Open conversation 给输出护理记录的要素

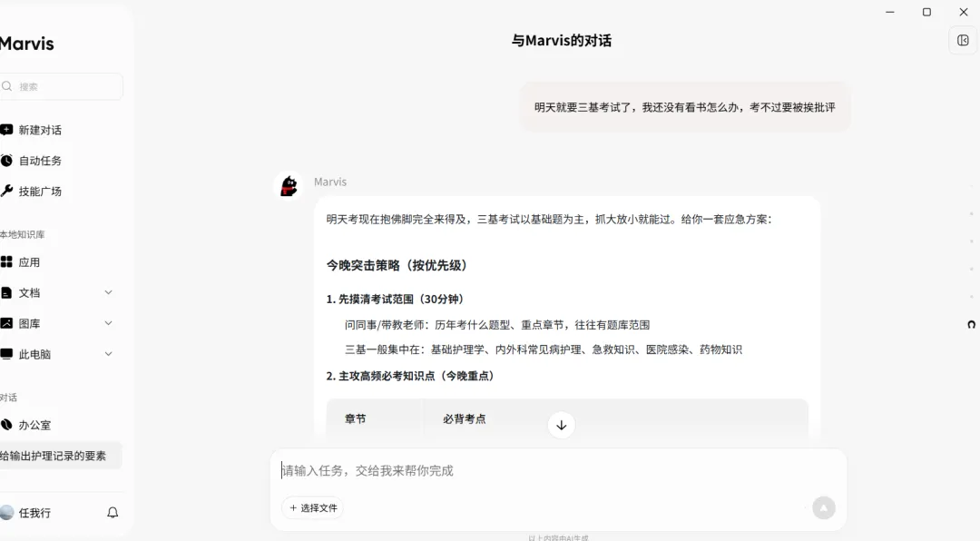point(62,456)
